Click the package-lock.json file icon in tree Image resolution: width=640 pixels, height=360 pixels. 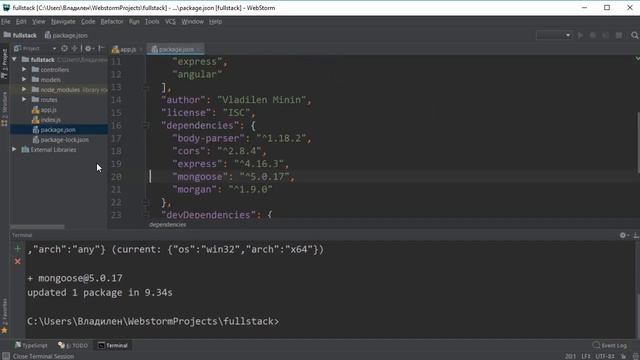(x=36, y=140)
